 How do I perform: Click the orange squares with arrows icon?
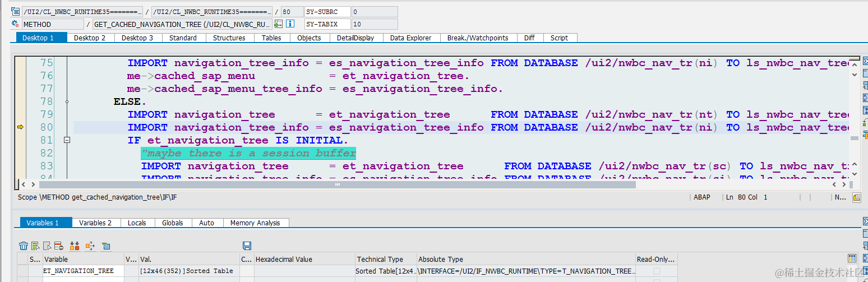click(x=75, y=246)
